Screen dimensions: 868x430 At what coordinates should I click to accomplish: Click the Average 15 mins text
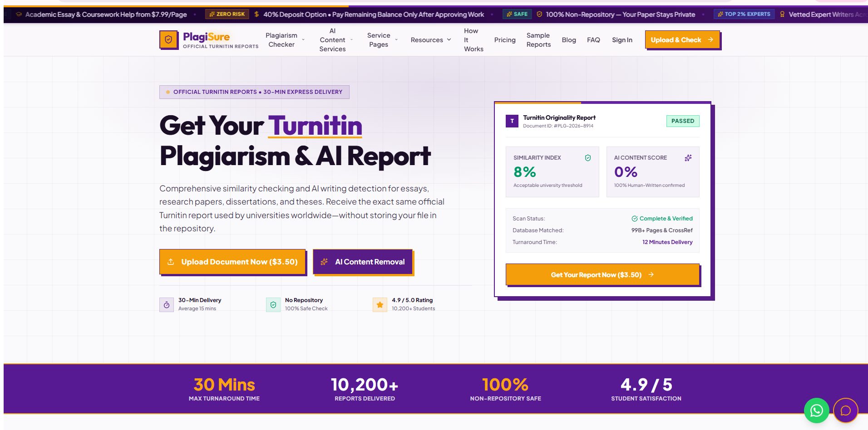pyautogui.click(x=197, y=308)
